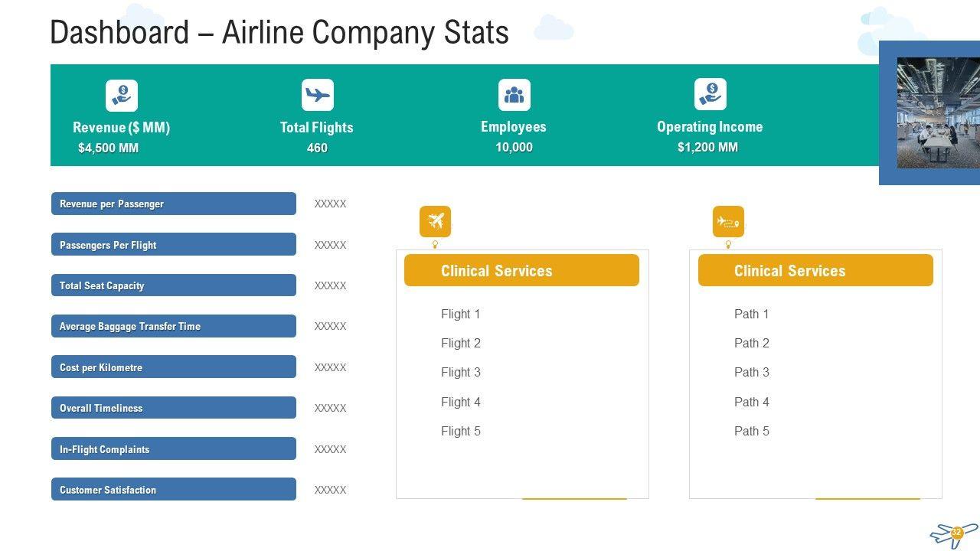The height and width of the screenshot is (551, 980).
Task: Click the Customer Satisfaction bar
Action: point(174,490)
